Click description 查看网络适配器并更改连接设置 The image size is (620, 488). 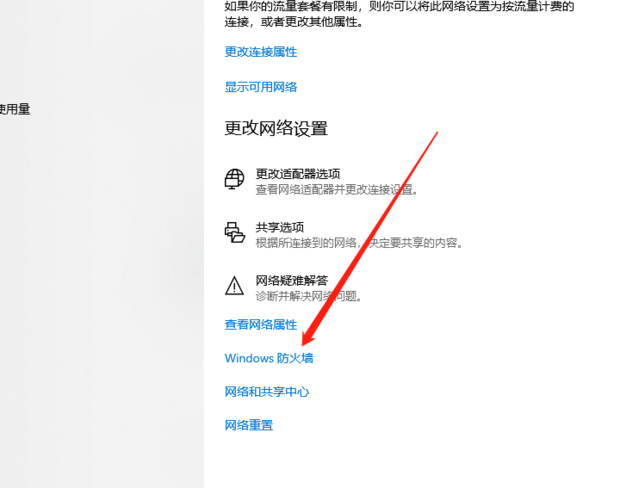tap(336, 190)
